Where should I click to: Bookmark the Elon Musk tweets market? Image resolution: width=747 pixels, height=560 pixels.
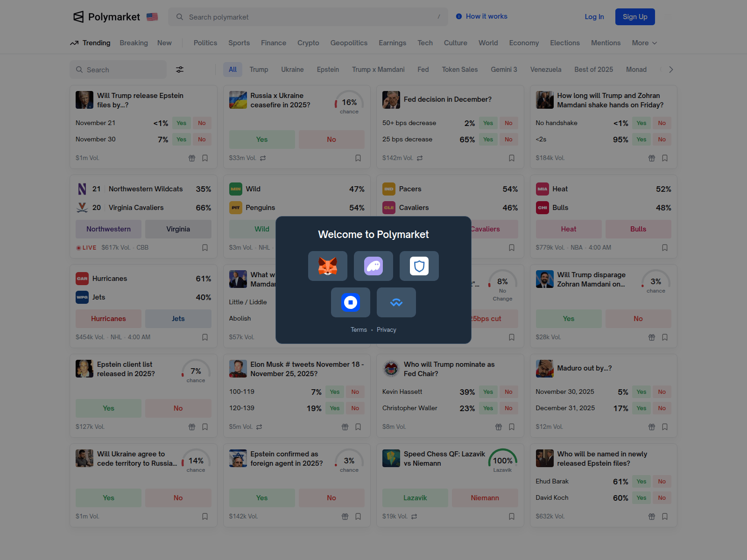click(x=358, y=427)
